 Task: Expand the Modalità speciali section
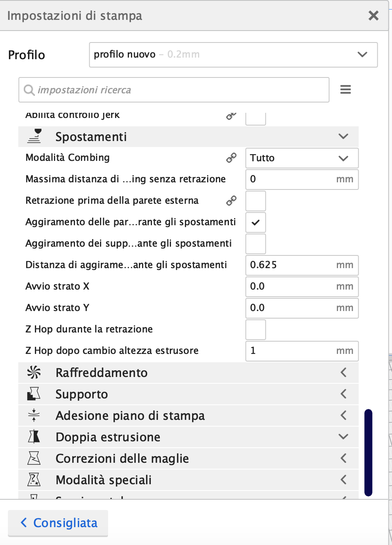[x=343, y=480]
